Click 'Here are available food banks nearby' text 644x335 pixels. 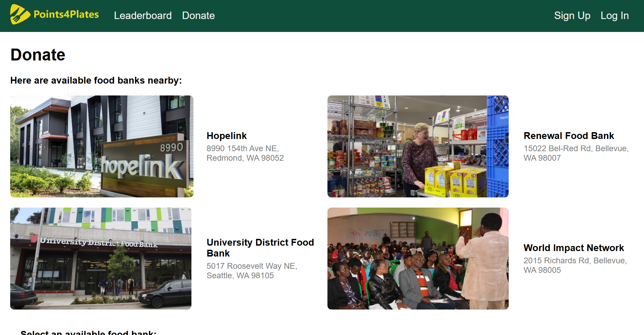click(x=96, y=81)
